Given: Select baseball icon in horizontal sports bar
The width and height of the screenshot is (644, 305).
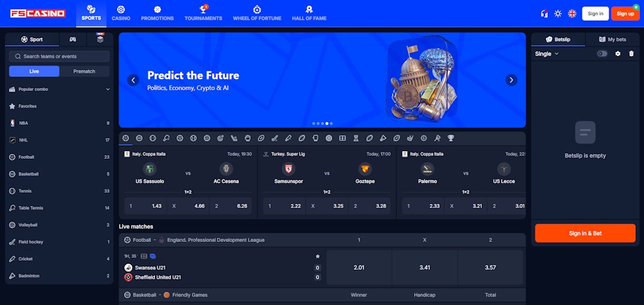Looking at the screenshot, I should [x=193, y=138].
